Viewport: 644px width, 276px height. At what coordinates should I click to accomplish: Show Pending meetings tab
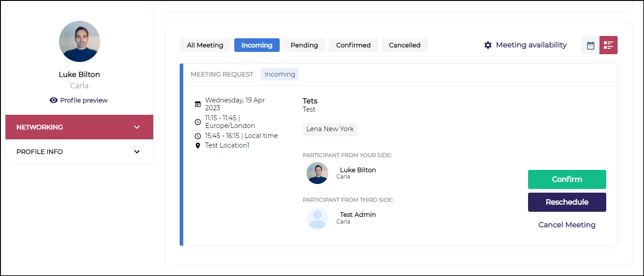pos(304,45)
